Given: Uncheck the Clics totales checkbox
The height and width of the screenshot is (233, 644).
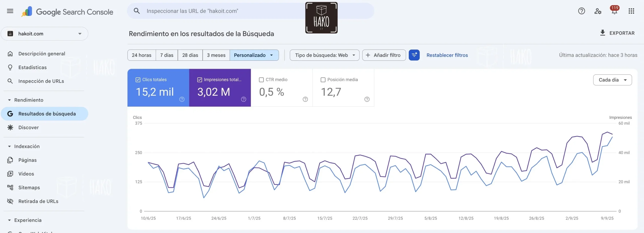Looking at the screenshot, I should [138, 80].
